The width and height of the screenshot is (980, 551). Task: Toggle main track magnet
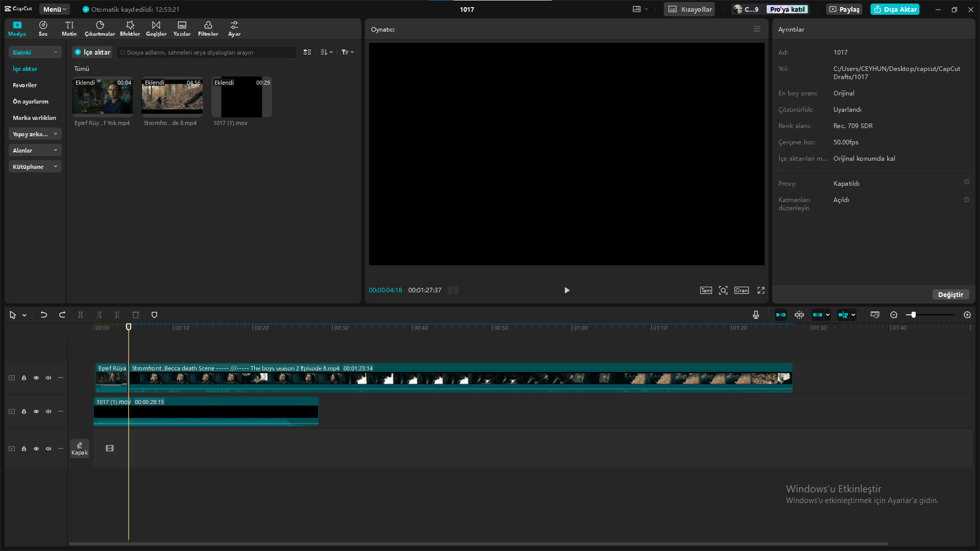point(781,315)
